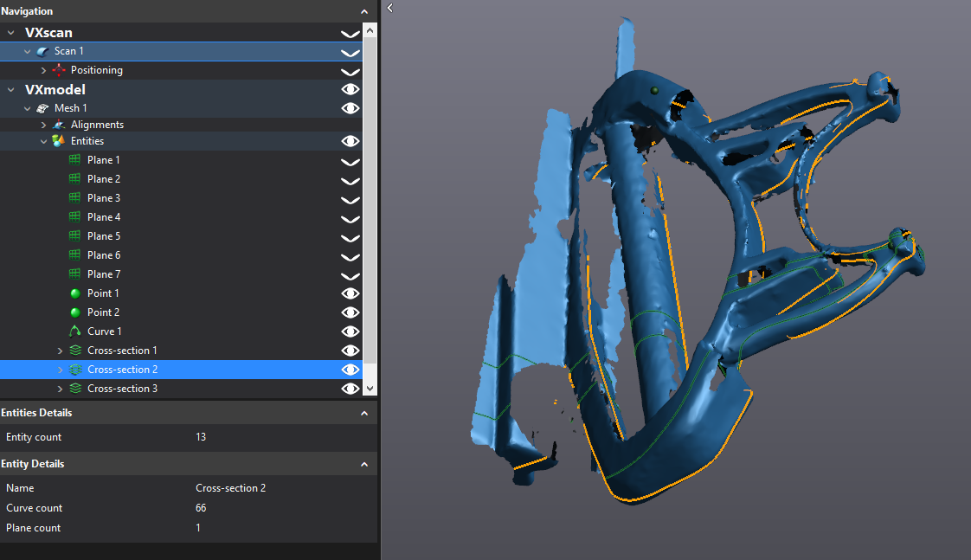The height and width of the screenshot is (560, 971).
Task: Click the Cross-section 1 layers icon
Action: pos(75,351)
